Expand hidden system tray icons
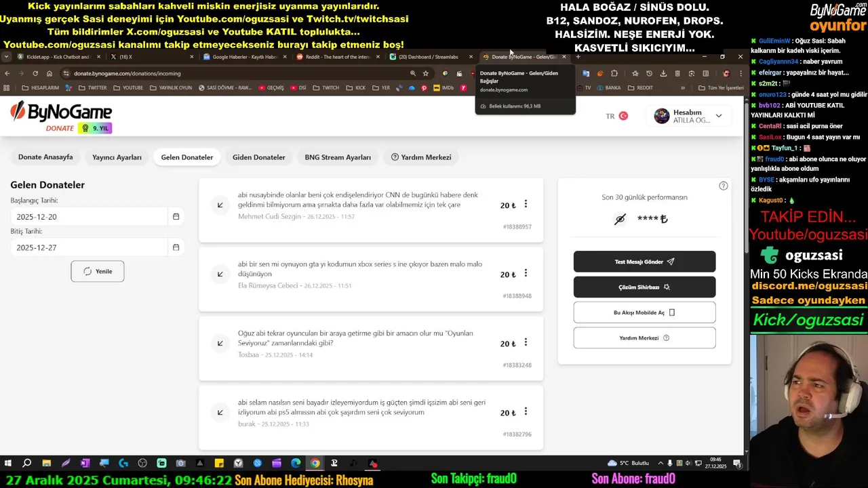 [x=661, y=463]
